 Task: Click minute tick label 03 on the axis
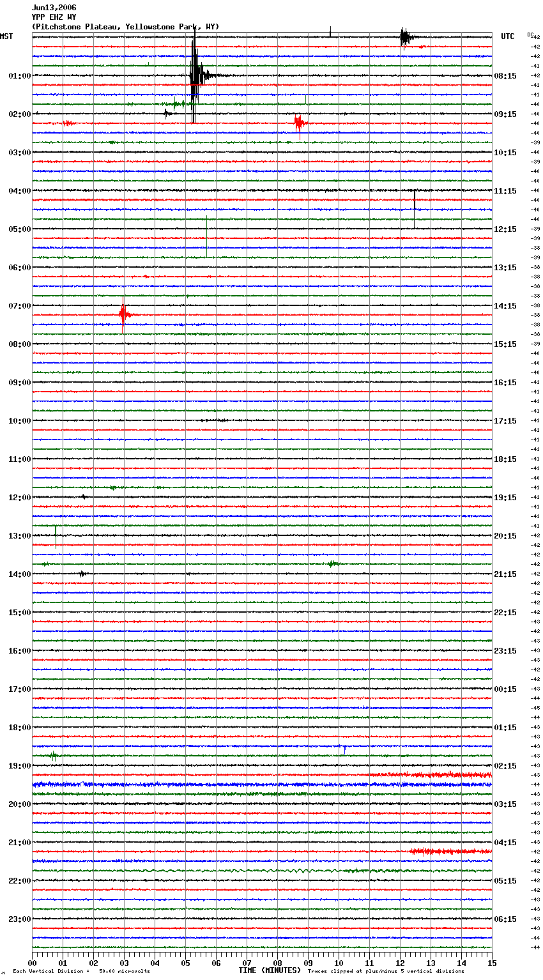pos(124,963)
